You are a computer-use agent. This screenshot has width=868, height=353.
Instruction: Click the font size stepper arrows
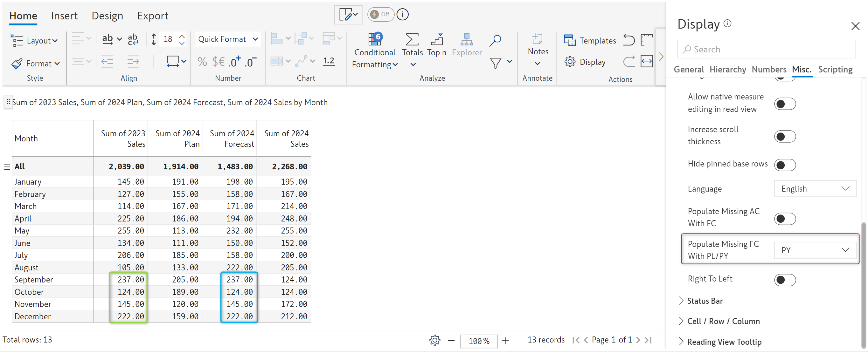(x=182, y=39)
